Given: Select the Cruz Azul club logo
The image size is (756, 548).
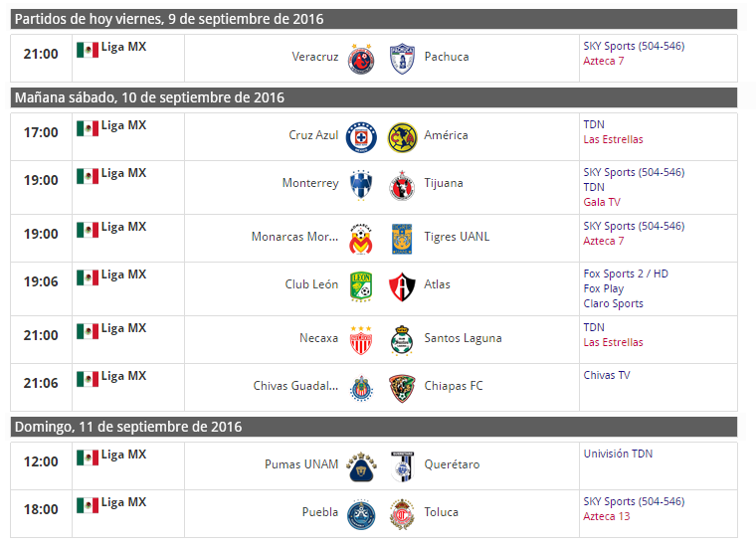Looking at the screenshot, I should [361, 137].
